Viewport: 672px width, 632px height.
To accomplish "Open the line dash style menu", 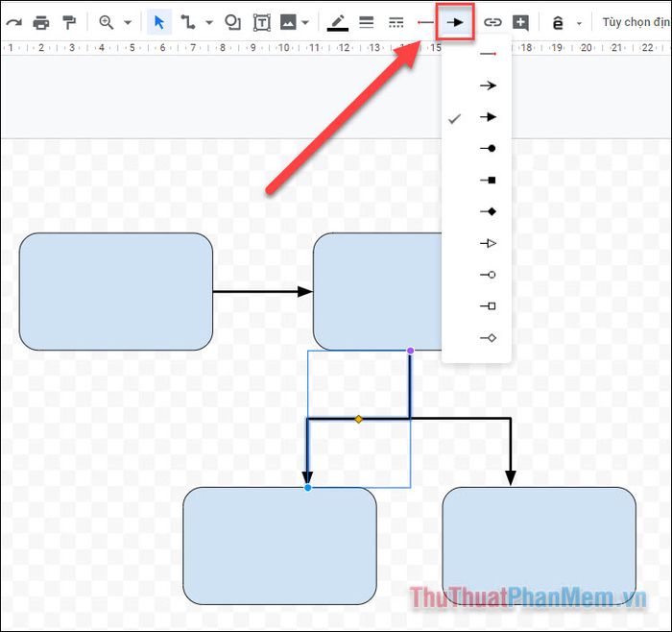I will click(396, 22).
